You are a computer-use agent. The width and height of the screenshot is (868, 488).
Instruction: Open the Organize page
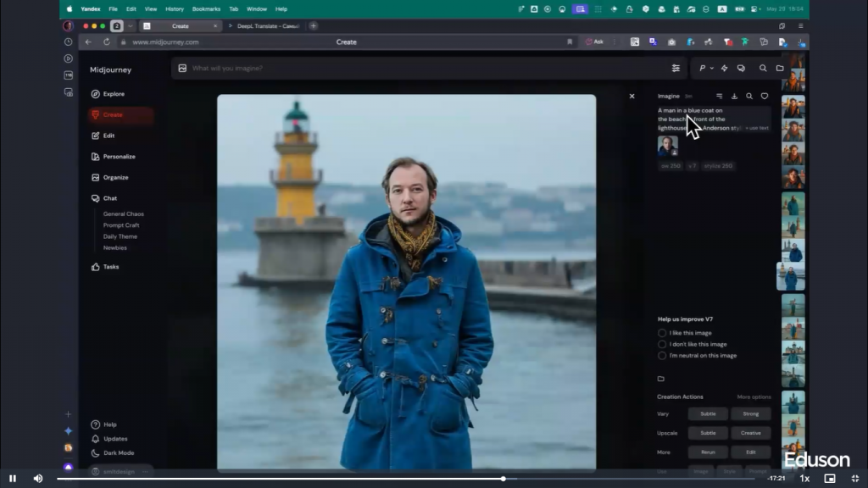(109, 178)
